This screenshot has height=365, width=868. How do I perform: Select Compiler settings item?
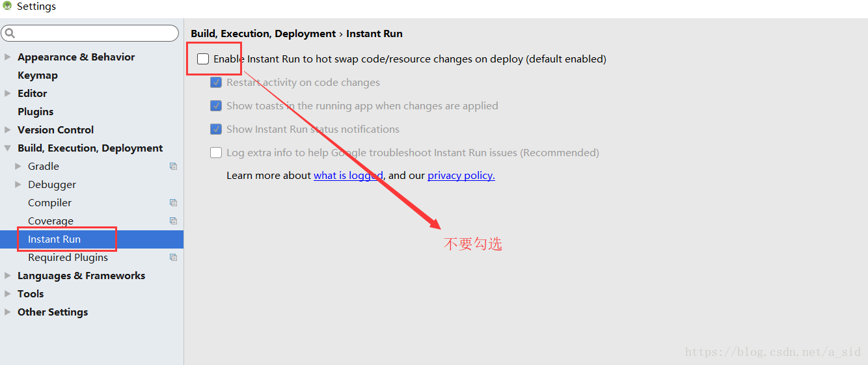[49, 203]
